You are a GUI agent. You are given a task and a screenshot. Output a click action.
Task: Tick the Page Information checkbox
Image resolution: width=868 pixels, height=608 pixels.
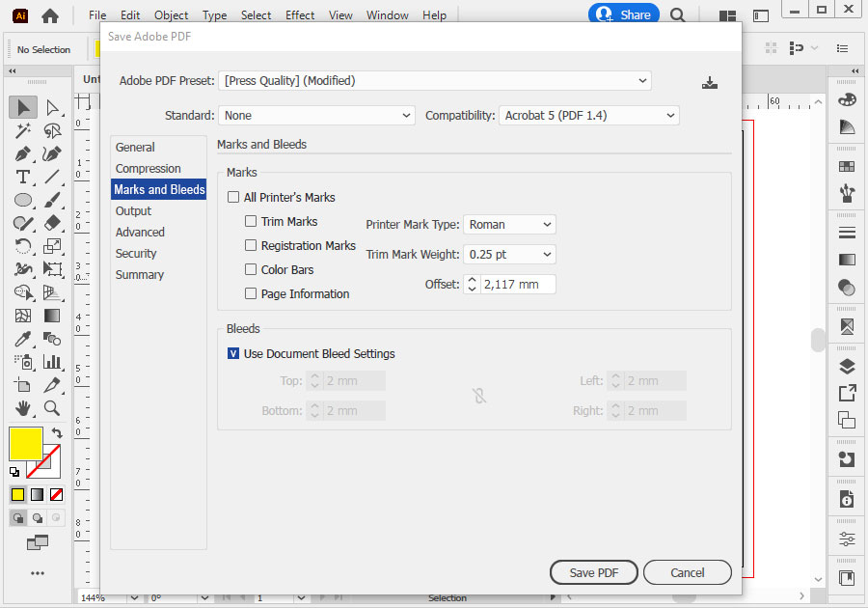pos(250,293)
